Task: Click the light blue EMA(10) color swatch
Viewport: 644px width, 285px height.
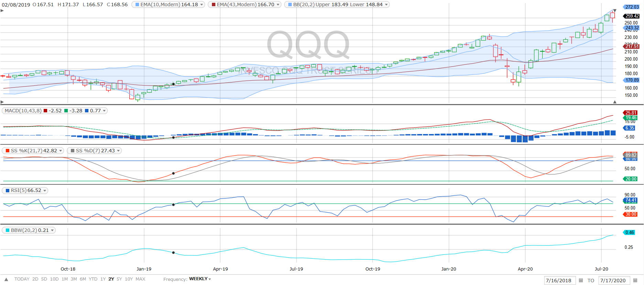Action: tap(137, 4)
